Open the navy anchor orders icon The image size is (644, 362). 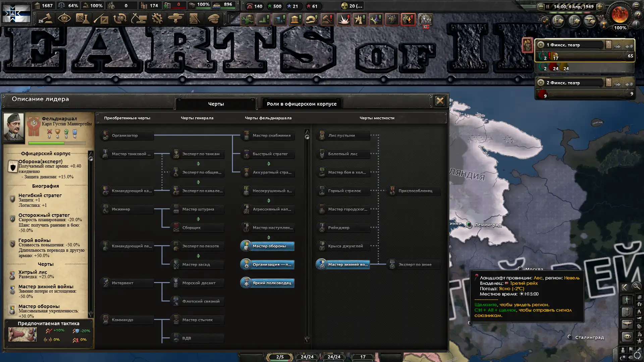click(574, 21)
